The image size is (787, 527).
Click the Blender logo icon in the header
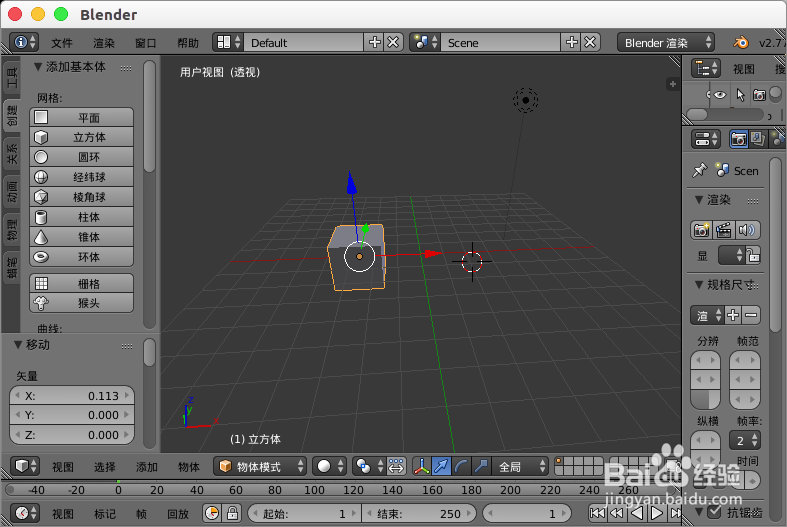tap(740, 42)
